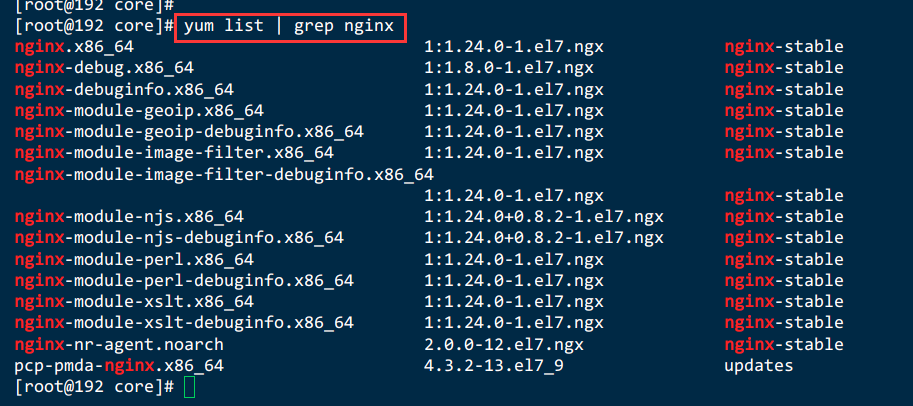The width and height of the screenshot is (913, 406).
Task: Click version 1:1.8.0-1.el7.ngx text
Action: (x=509, y=68)
